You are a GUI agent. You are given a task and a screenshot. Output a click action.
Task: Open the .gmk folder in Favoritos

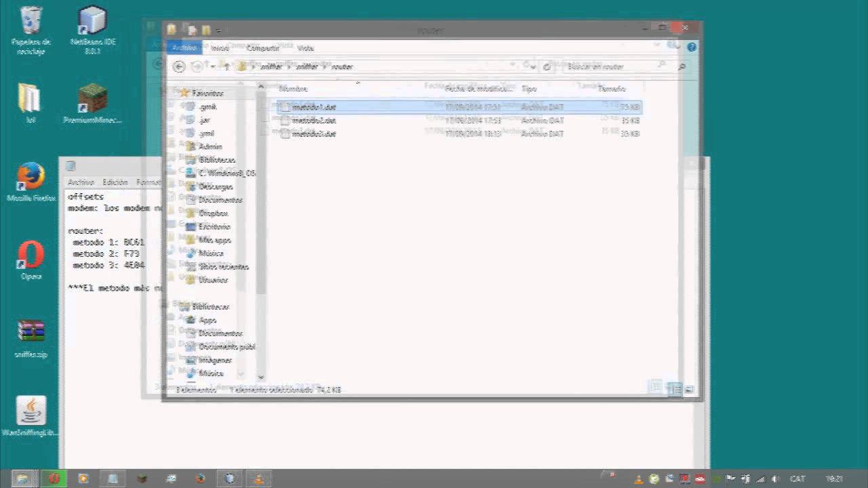point(207,107)
